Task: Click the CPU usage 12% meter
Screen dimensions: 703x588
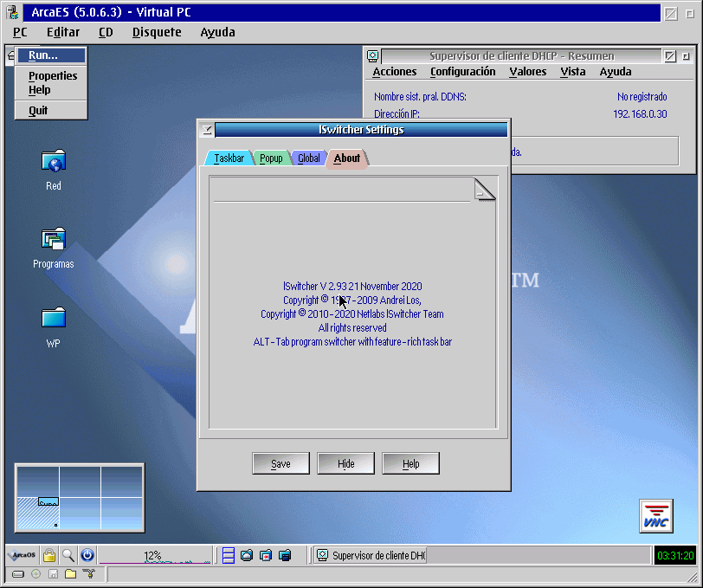Action: coord(155,555)
